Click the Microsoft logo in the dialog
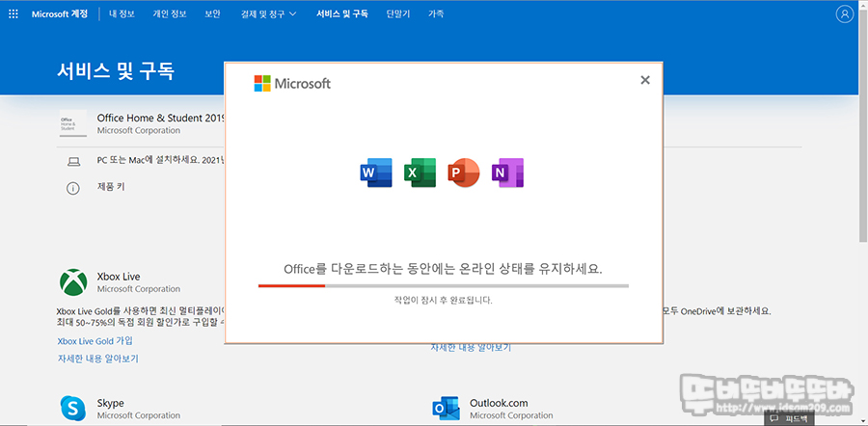This screenshot has height=426, width=868. tap(292, 84)
